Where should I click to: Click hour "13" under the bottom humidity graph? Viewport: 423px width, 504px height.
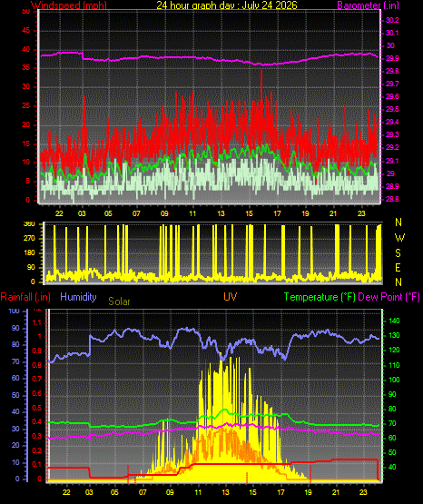pos(225,492)
